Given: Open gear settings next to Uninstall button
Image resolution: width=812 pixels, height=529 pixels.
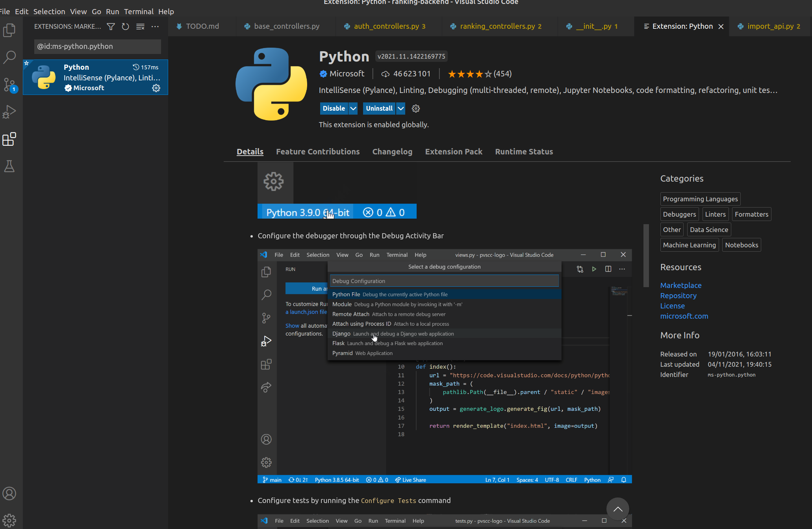Looking at the screenshot, I should tap(416, 108).
